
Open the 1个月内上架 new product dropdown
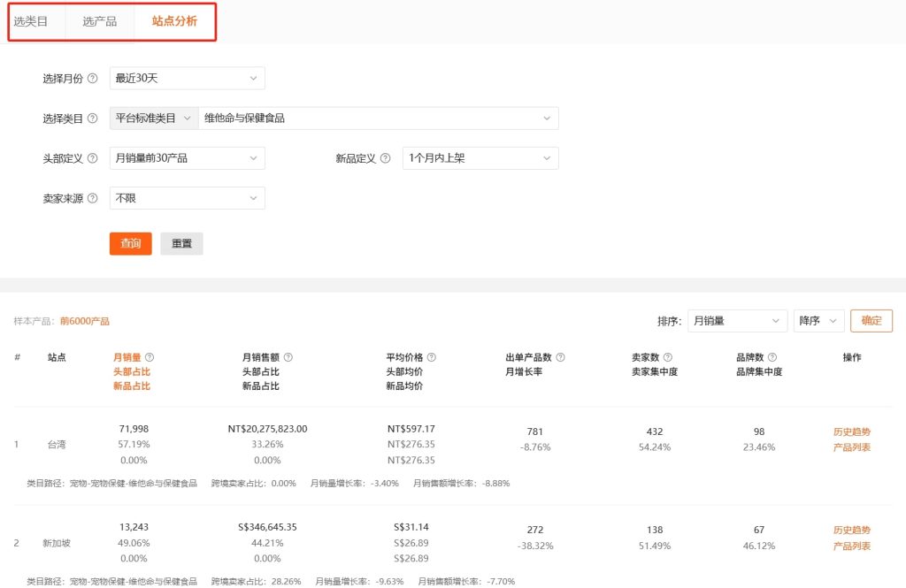click(x=480, y=157)
